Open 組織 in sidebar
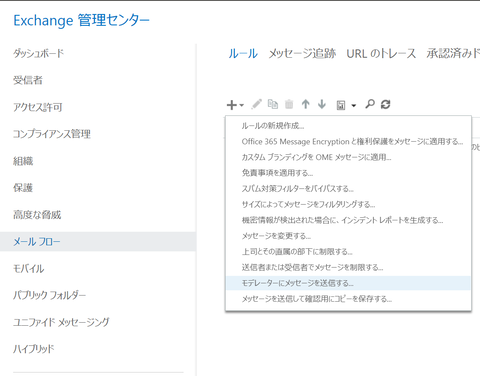This screenshot has height=376, width=480. 23,161
